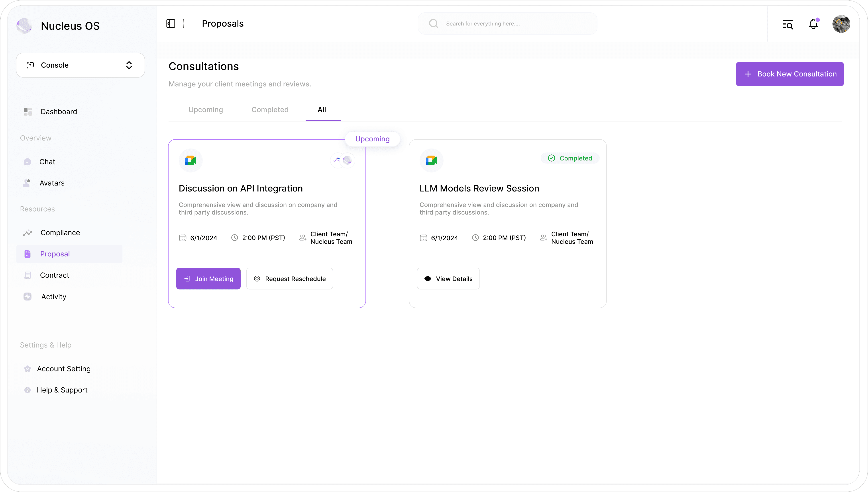Viewport: 868px width, 492px height.
Task: Go to Account Setting
Action: [x=64, y=369]
